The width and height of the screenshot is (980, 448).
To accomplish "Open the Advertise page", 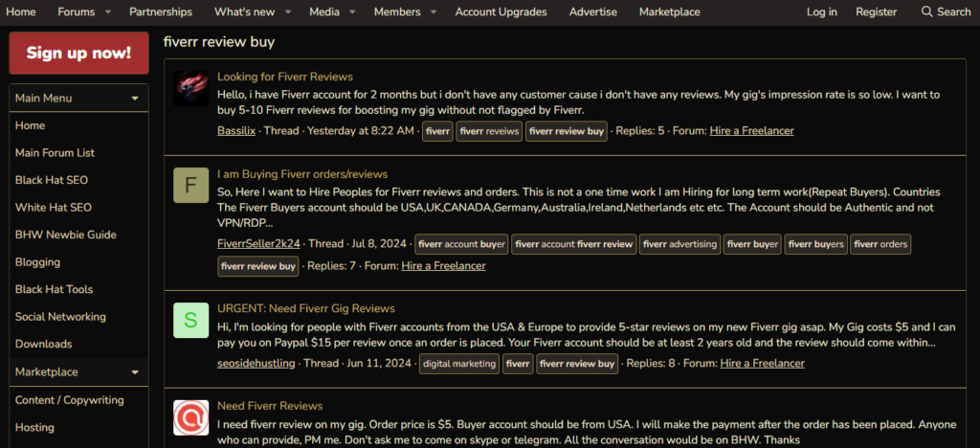I will pos(593,11).
